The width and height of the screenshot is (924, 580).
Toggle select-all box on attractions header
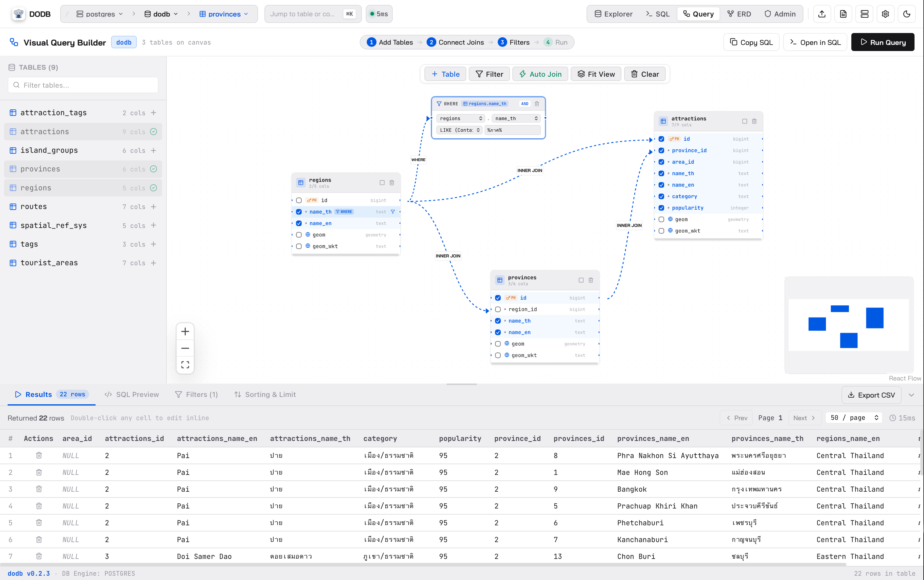coord(745,121)
